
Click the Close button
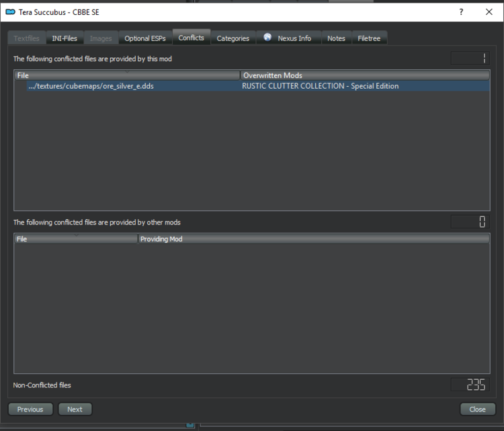[478, 409]
